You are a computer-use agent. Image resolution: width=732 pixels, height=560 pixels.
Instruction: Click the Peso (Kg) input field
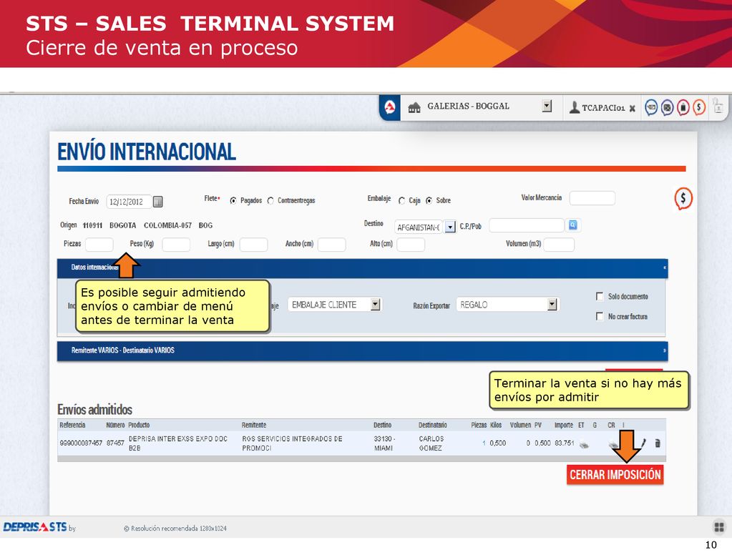(176, 244)
